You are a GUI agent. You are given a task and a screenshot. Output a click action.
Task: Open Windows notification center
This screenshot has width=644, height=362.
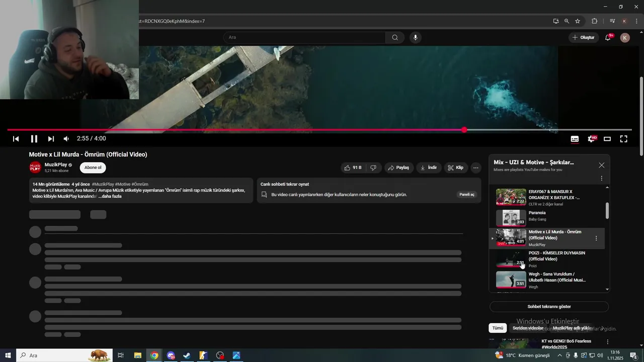(x=633, y=355)
